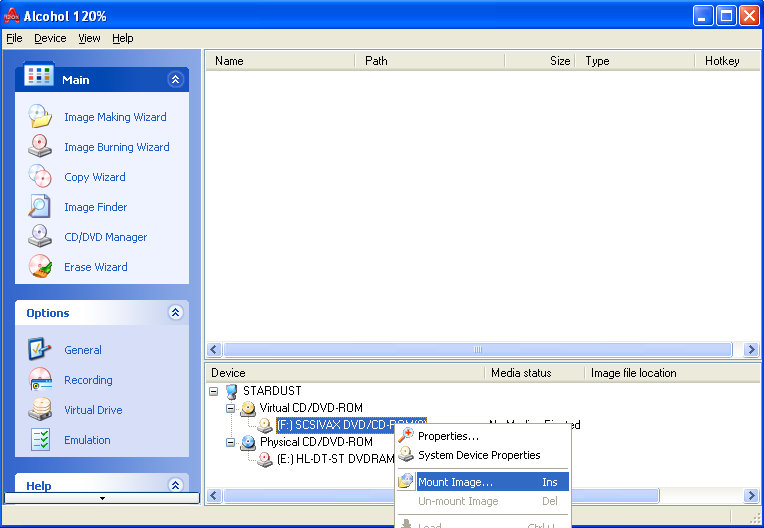This screenshot has height=528, width=764.
Task: Click the Image Making Wizard link
Action: point(115,117)
